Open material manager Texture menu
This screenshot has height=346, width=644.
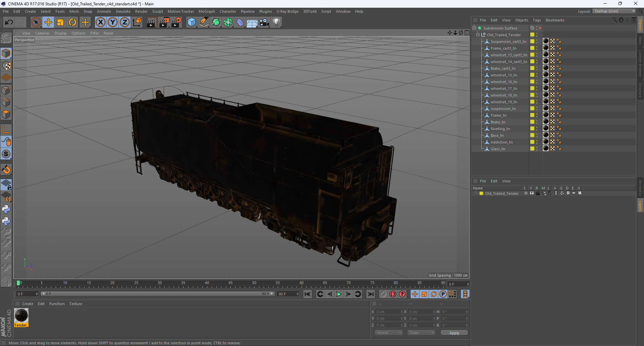[75, 304]
